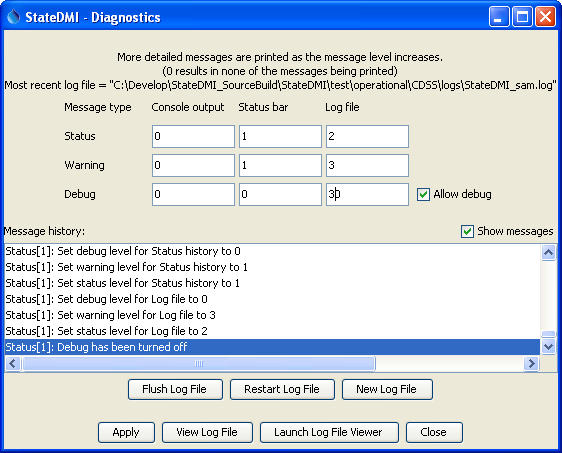Minimize the Diagnostics window

click(499, 16)
